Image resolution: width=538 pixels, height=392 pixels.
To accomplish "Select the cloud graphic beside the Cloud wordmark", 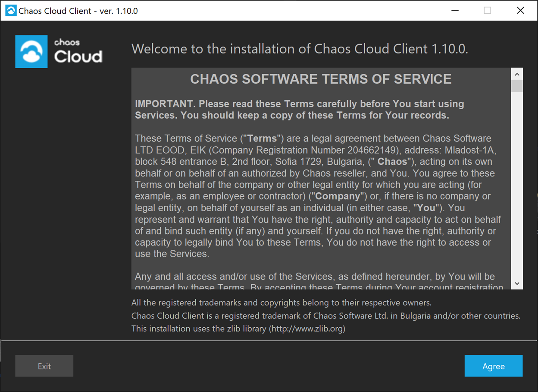I will click(31, 51).
